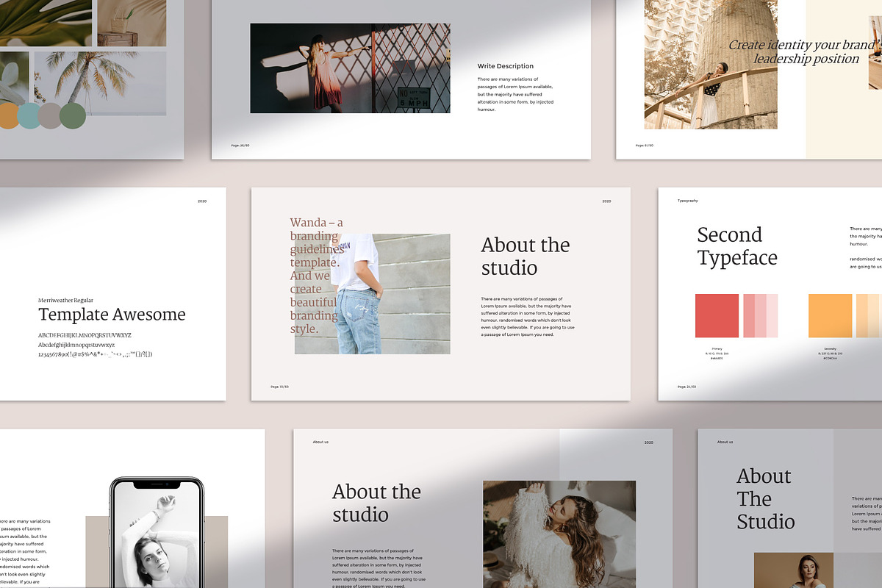Click the 'Page: 24/60' footer
Screen dimensions: 882x588
686,387
